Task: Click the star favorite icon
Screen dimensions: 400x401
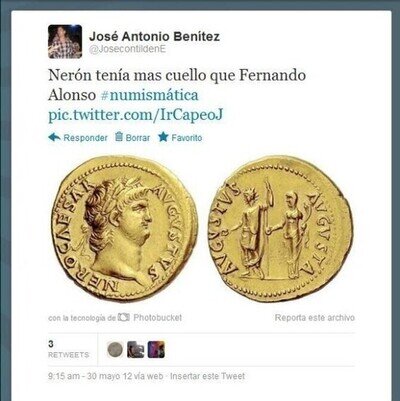Action: tap(163, 137)
